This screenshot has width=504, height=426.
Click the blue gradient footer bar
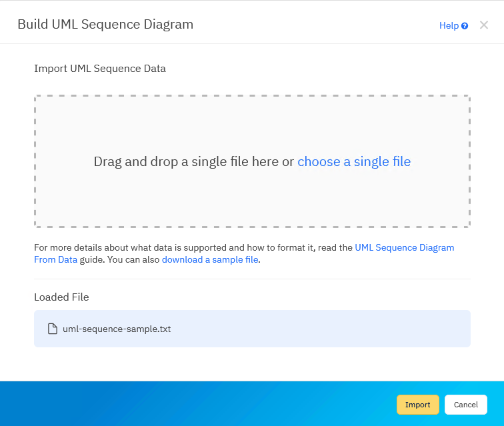coord(200,404)
